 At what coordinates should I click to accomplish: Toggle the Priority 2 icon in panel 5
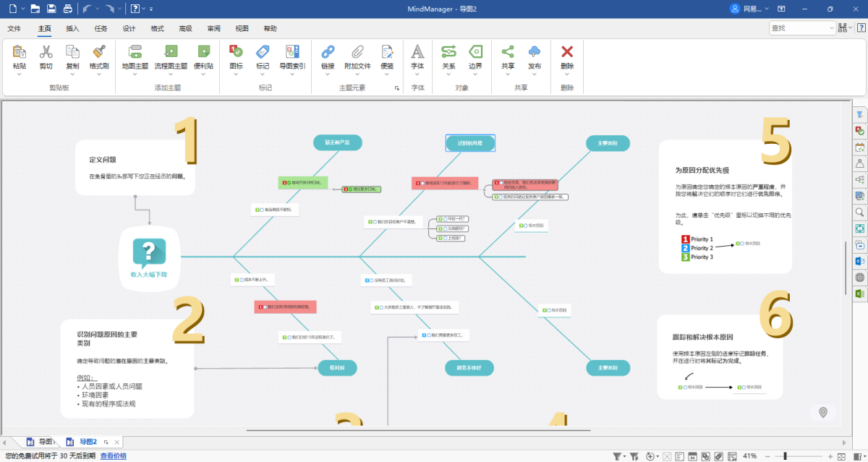(685, 248)
